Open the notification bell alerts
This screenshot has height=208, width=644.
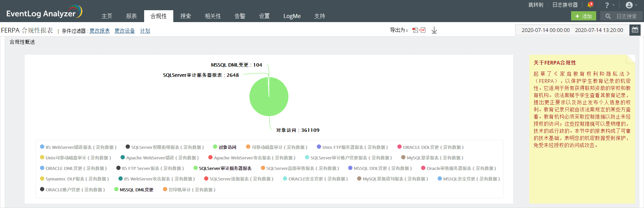[x=590, y=5]
